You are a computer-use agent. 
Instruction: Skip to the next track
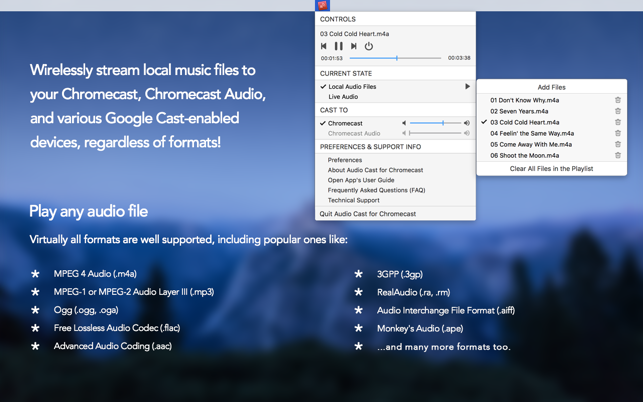353,46
